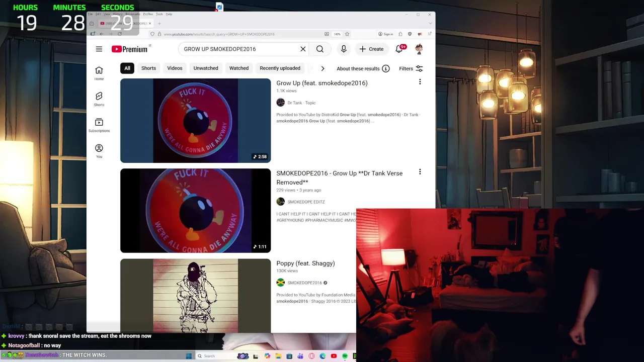Screen dimensions: 644x362
Task: Open Dr Tank channel avatar
Action: point(281,103)
